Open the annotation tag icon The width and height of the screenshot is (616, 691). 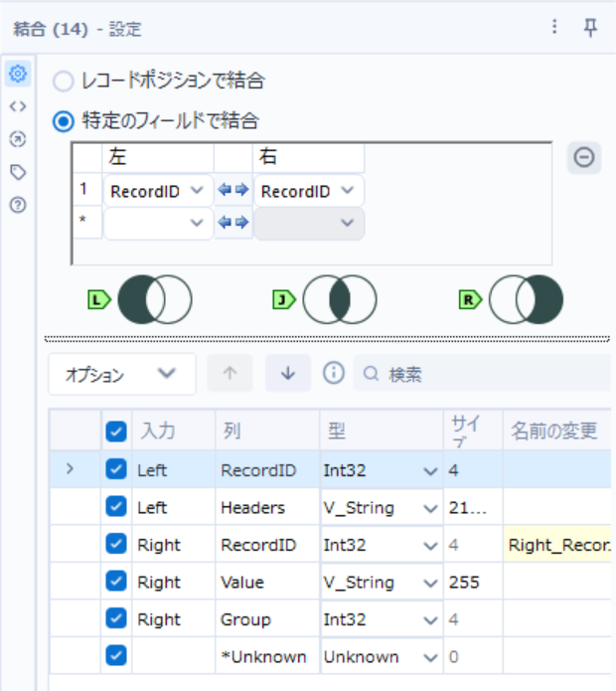coord(18,172)
